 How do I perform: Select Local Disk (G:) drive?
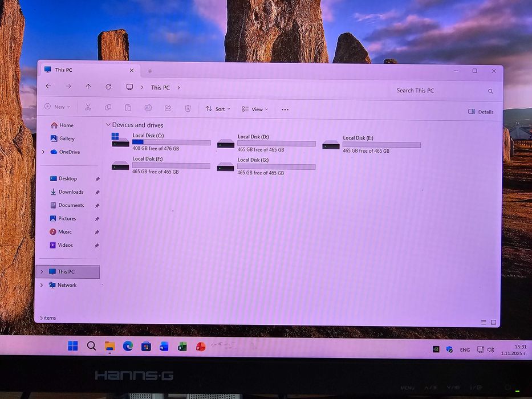tap(266, 166)
